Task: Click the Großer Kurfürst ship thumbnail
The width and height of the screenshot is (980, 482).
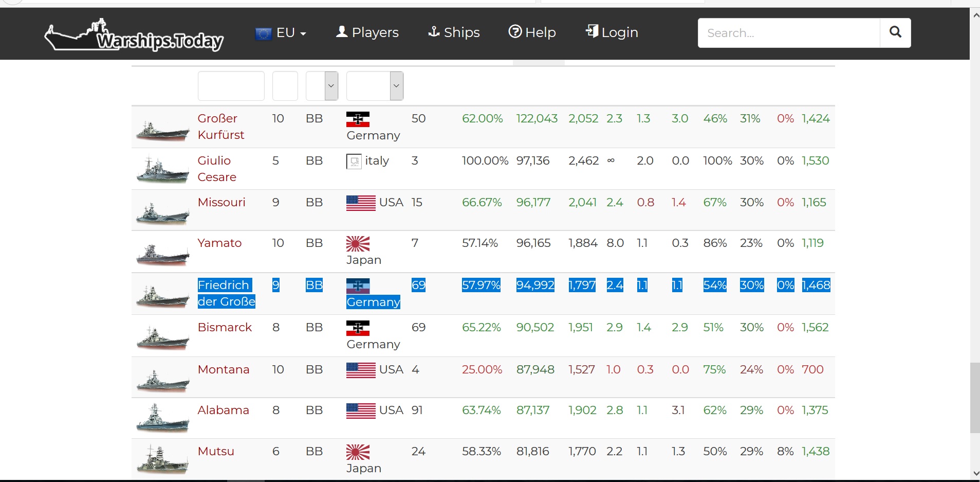Action: [162, 131]
